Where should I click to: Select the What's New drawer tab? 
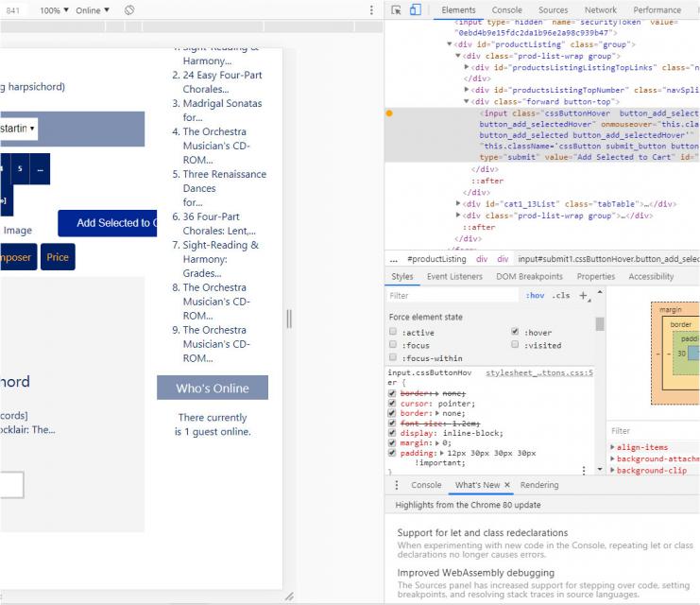coord(477,485)
